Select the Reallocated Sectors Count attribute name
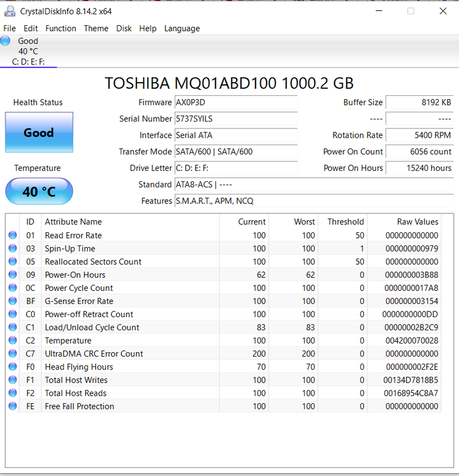The width and height of the screenshot is (459, 476). 93,262
